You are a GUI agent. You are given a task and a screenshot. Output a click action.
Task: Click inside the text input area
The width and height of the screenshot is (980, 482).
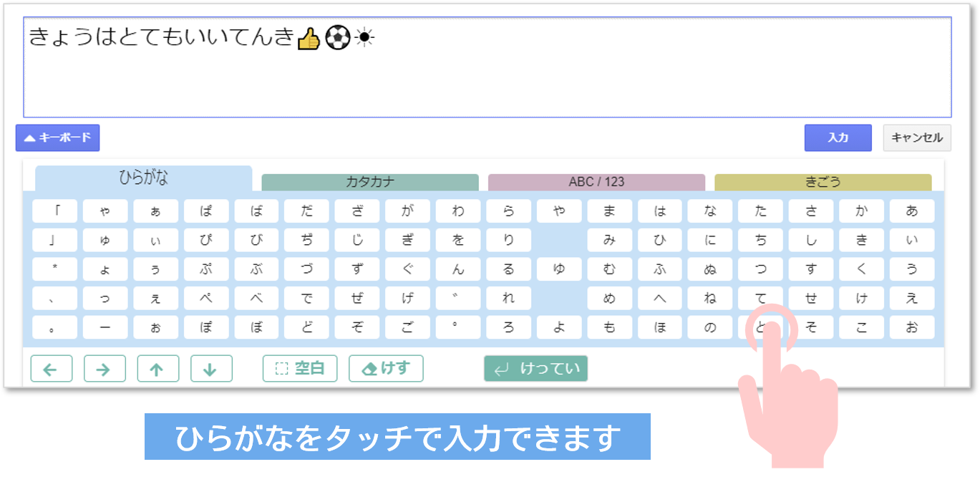click(487, 79)
